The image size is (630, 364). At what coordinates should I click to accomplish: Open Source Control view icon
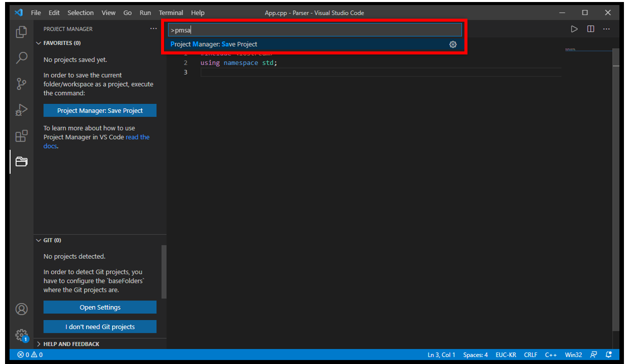pyautogui.click(x=21, y=83)
